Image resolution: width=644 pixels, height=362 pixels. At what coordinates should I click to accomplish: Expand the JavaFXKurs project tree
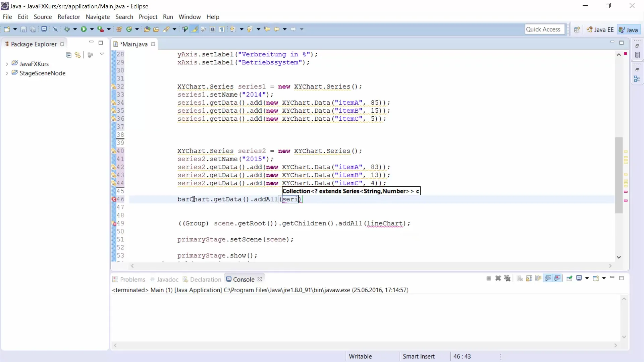coord(7,64)
